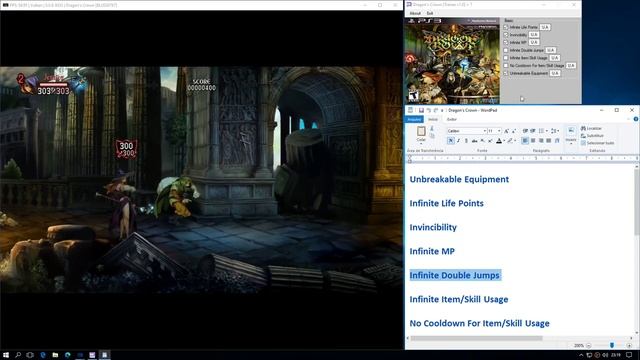Open the About menu in trainer window

(415, 13)
